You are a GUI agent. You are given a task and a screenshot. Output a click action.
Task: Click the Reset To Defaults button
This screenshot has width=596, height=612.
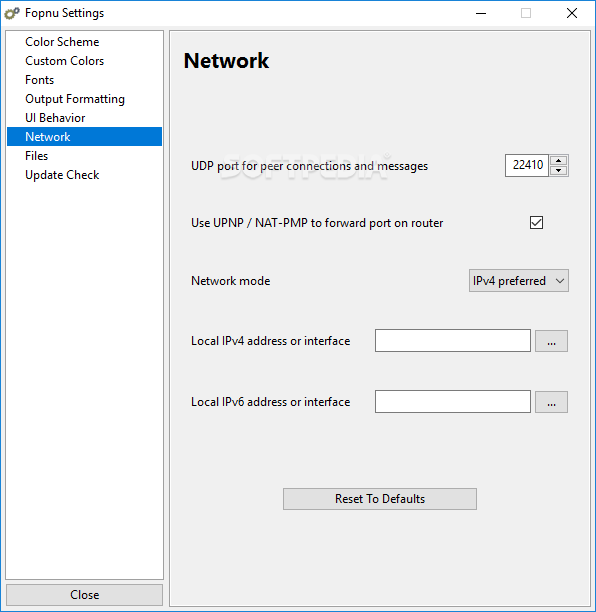coord(380,499)
